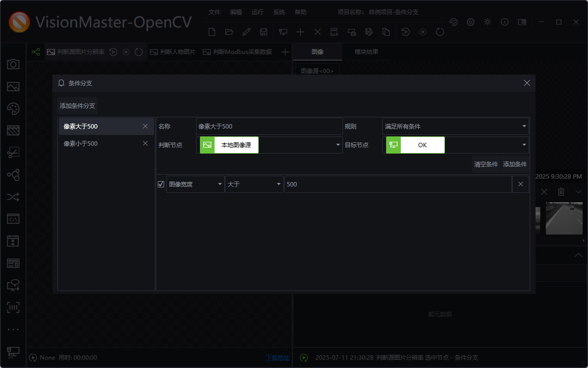Open the language globe icon top right
Viewport: 588px width, 368px height.
[x=453, y=22]
